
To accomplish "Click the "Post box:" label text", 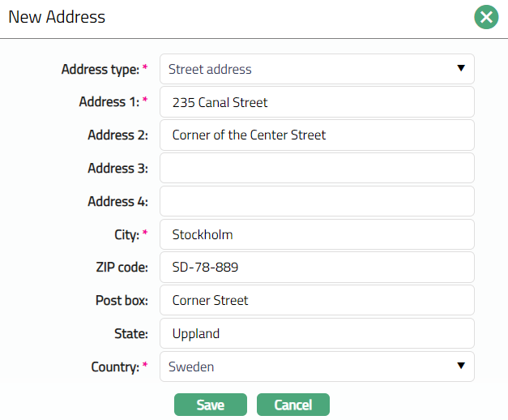I will 122,301.
